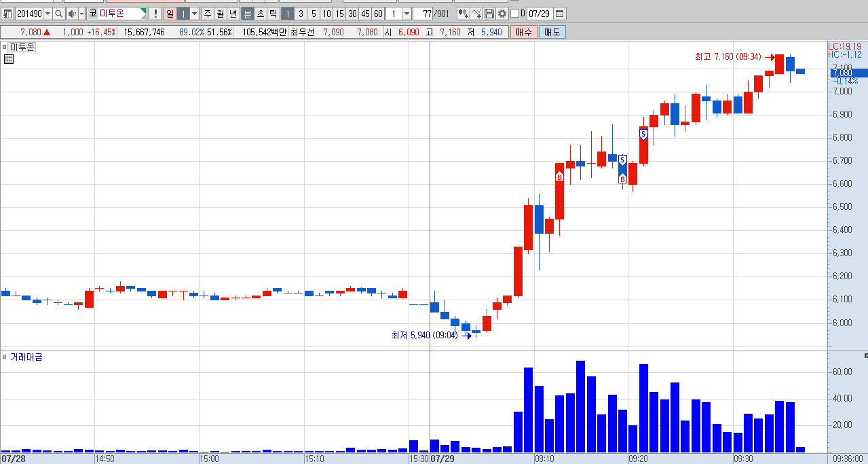Click the candle count field showing 77

click(422, 14)
